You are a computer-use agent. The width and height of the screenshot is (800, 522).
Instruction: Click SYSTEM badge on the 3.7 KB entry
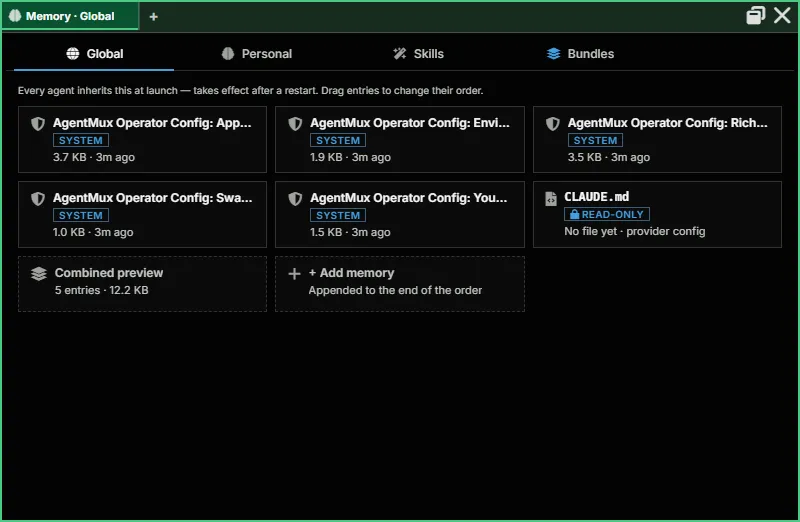(81, 140)
